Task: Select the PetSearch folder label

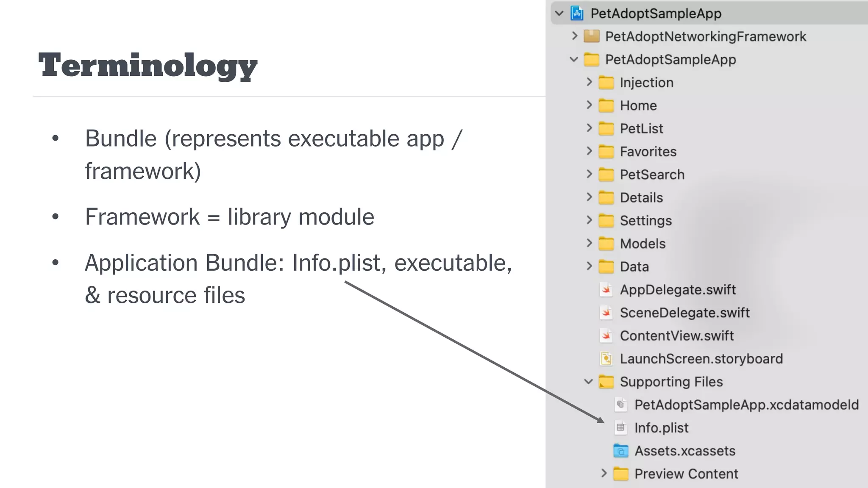Action: (x=652, y=175)
